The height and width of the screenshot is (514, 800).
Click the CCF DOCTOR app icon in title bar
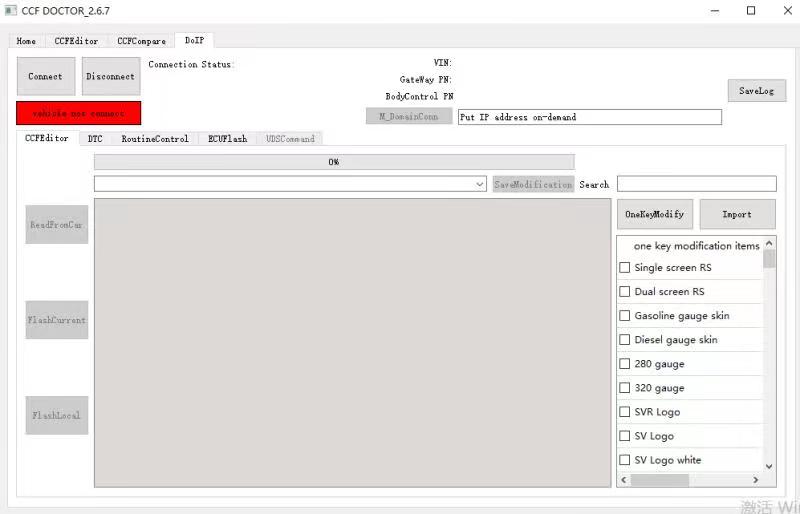(11, 11)
